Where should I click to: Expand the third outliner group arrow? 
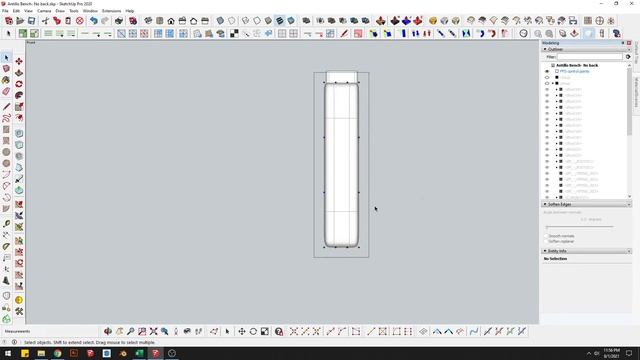[553, 83]
